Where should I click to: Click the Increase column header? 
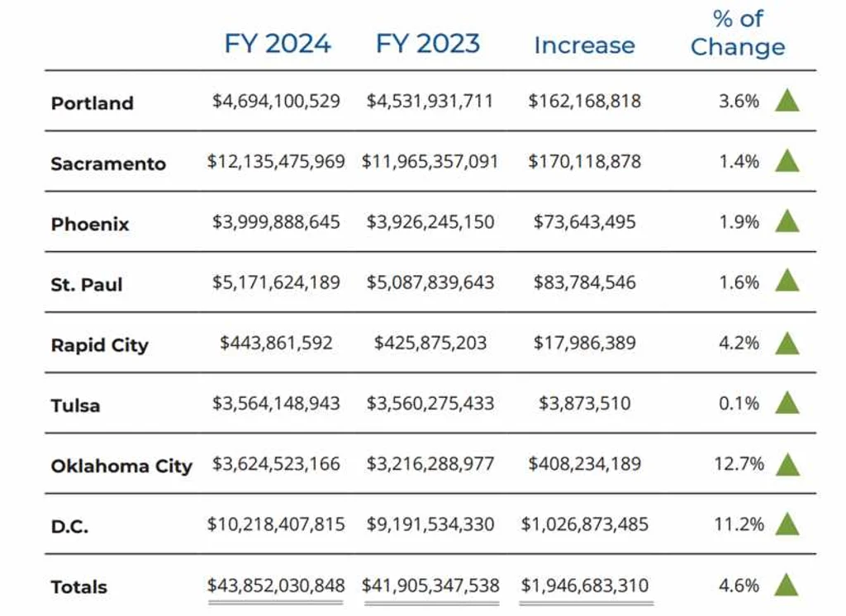[584, 45]
